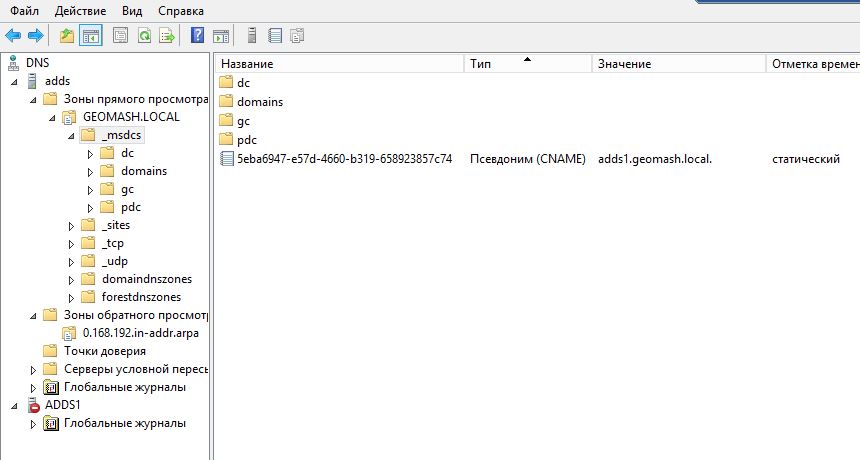Select Точки доверия in the tree

tap(105, 351)
